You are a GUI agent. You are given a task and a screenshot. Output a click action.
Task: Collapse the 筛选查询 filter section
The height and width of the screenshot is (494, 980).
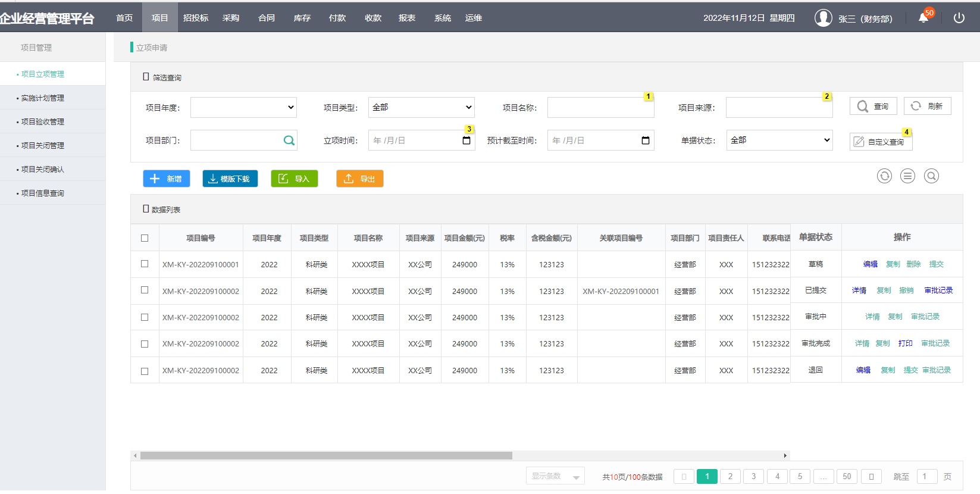(x=146, y=77)
